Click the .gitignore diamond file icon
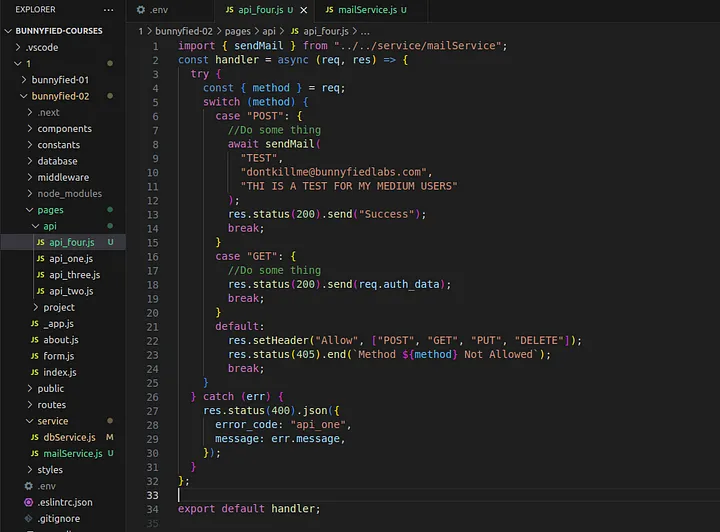 click(28, 518)
